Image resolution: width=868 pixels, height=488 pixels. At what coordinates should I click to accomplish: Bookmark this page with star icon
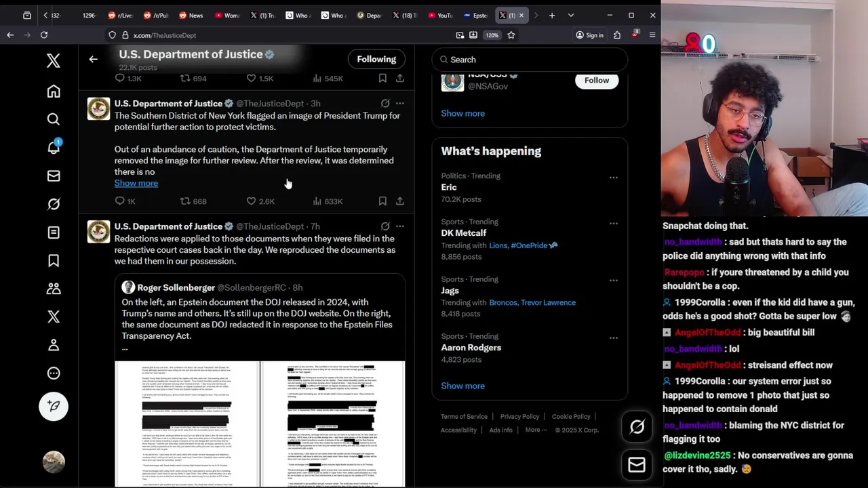pyautogui.click(x=511, y=35)
